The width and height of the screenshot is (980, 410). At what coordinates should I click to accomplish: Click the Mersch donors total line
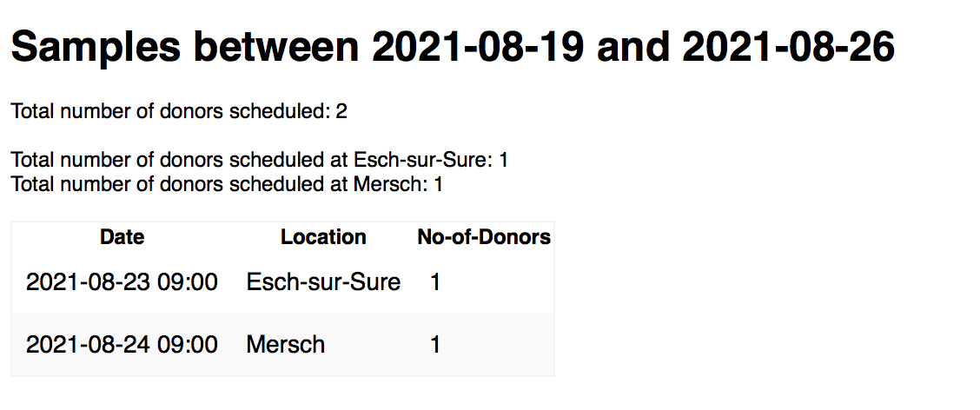pos(227,184)
